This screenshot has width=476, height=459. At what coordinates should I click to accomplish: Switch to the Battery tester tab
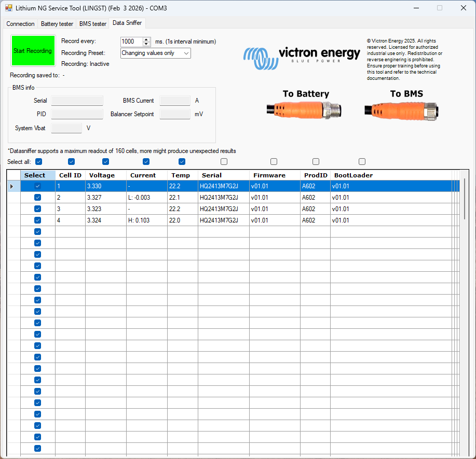click(57, 24)
